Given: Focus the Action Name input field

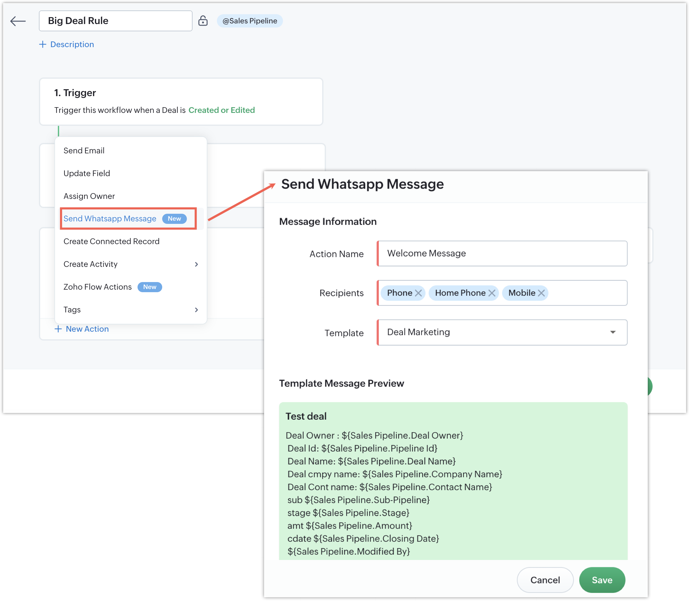Looking at the screenshot, I should pyautogui.click(x=502, y=254).
